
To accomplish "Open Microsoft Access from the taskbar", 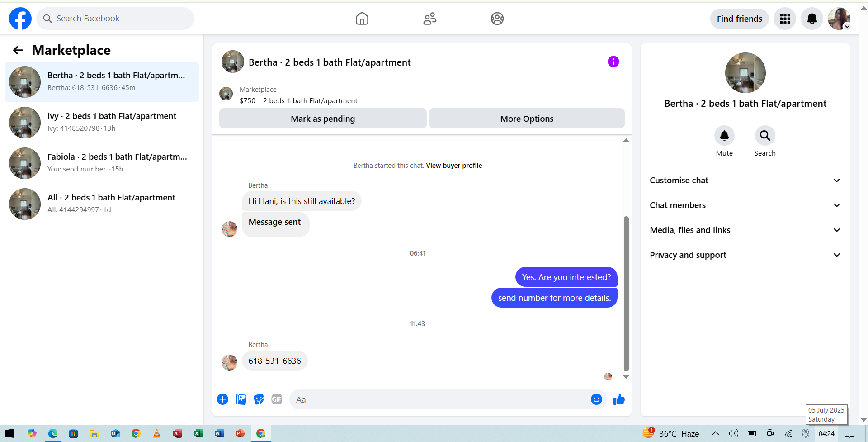I will [x=177, y=433].
